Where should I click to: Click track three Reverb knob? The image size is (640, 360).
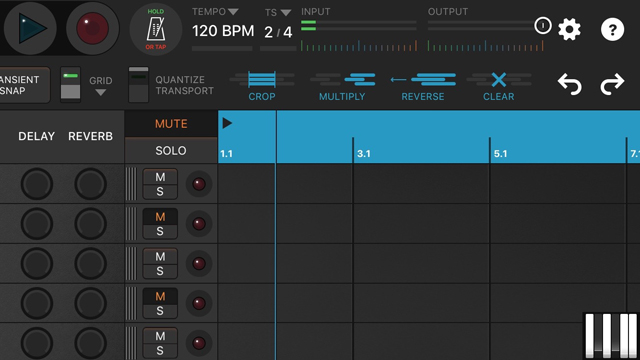tap(91, 264)
